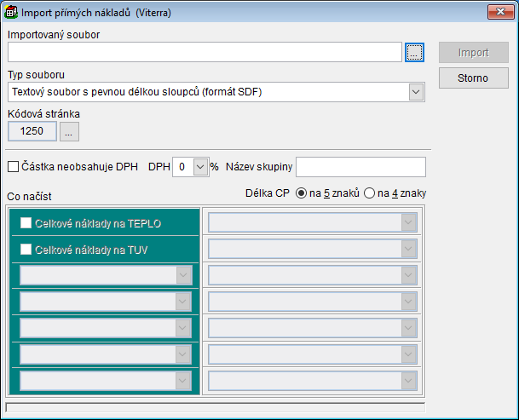
Task: Click the app icon in title bar
Action: (x=11, y=12)
